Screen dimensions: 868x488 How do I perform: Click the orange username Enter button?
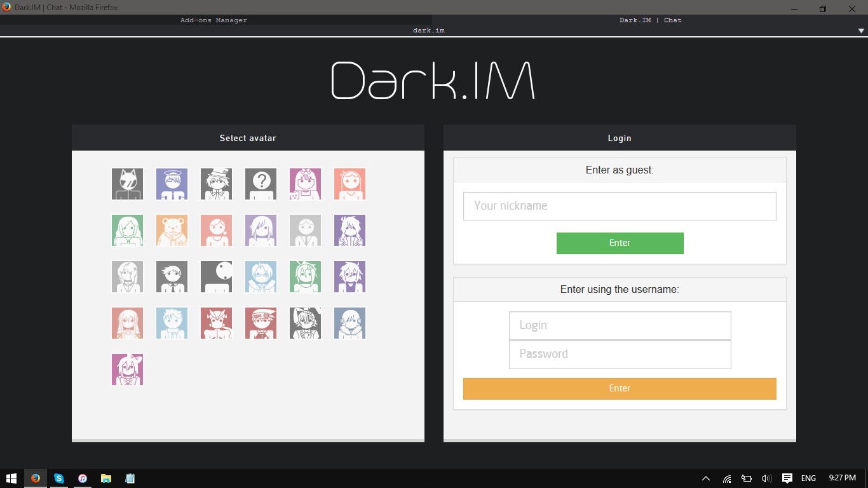[620, 388]
